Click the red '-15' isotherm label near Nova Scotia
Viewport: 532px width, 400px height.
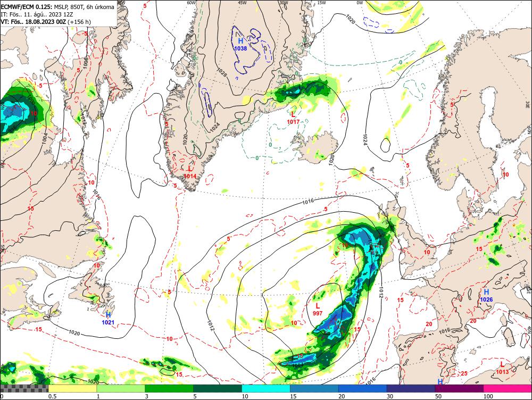(38, 329)
